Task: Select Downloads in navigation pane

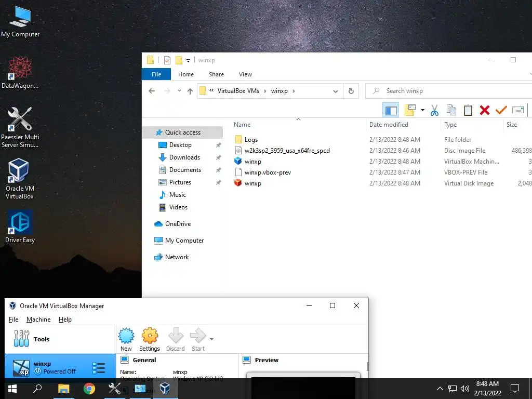Action: coord(184,157)
